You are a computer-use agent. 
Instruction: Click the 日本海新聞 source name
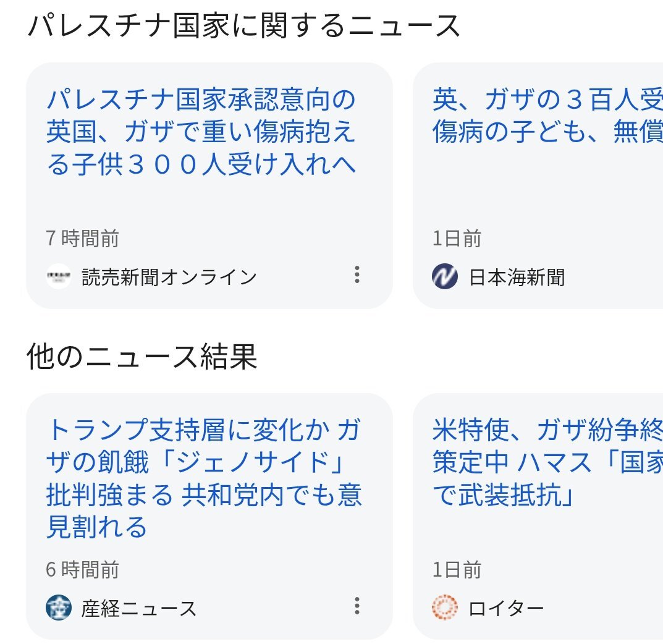[517, 278]
